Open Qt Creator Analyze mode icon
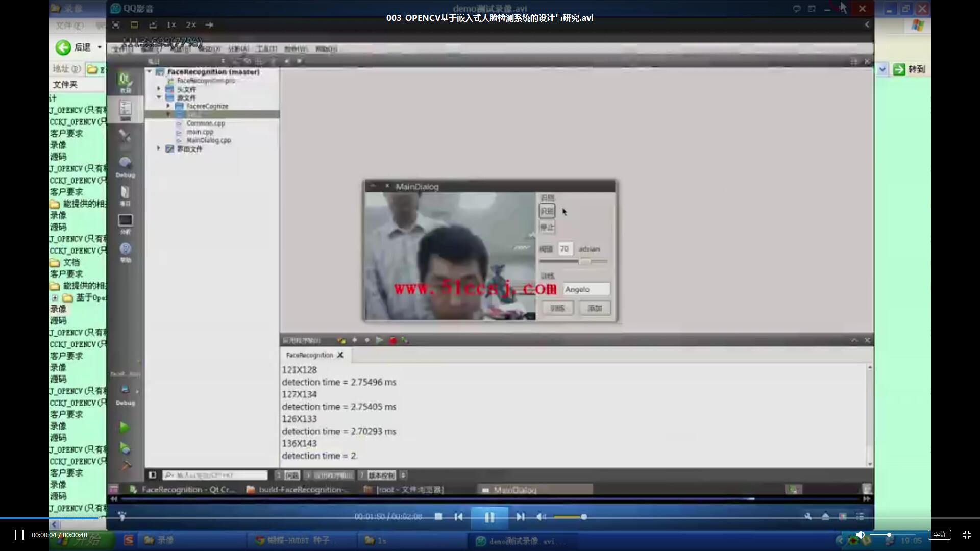This screenshot has height=551, width=980. coord(125,223)
